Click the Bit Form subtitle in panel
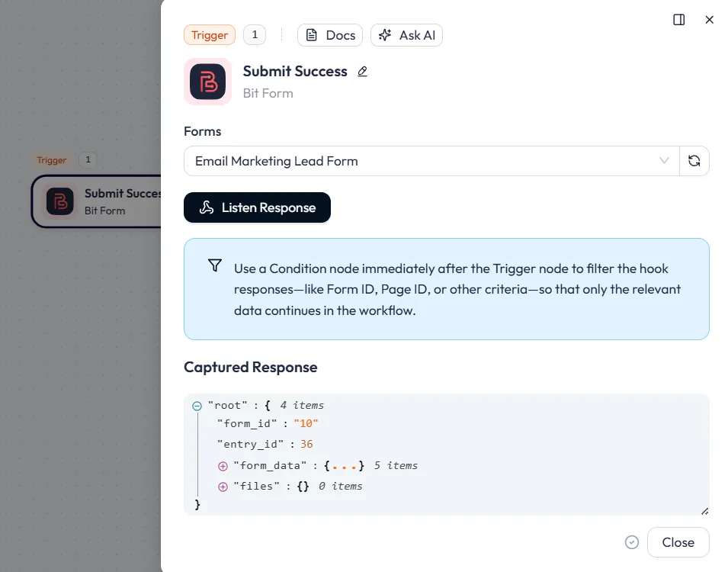This screenshot has width=728, height=572. pos(268,93)
